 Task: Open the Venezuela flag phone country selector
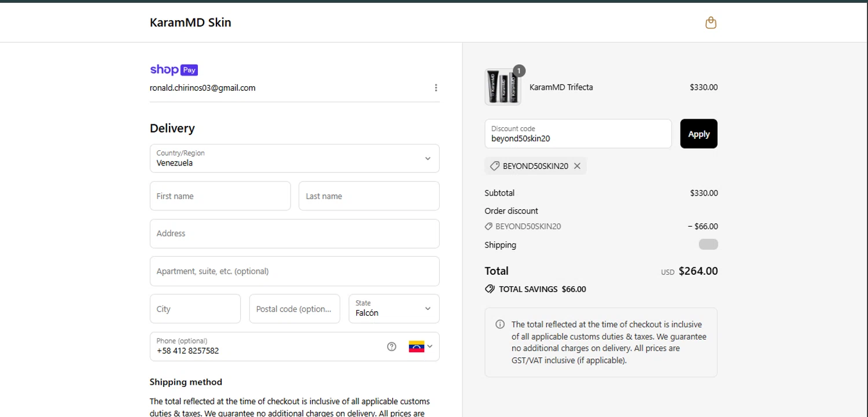point(421,346)
